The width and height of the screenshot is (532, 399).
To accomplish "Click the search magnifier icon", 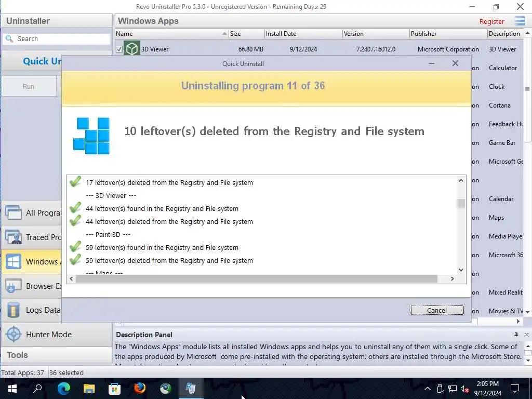I will click(x=9, y=38).
